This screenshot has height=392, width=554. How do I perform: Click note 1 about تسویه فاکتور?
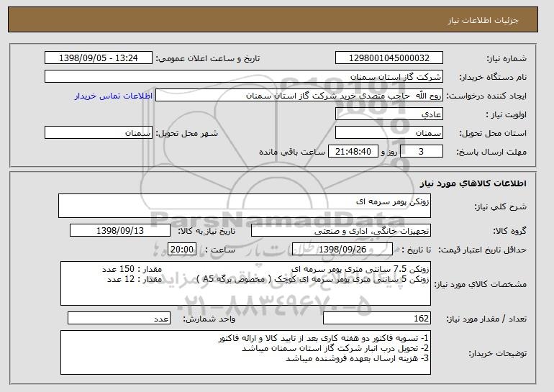coord(324,338)
